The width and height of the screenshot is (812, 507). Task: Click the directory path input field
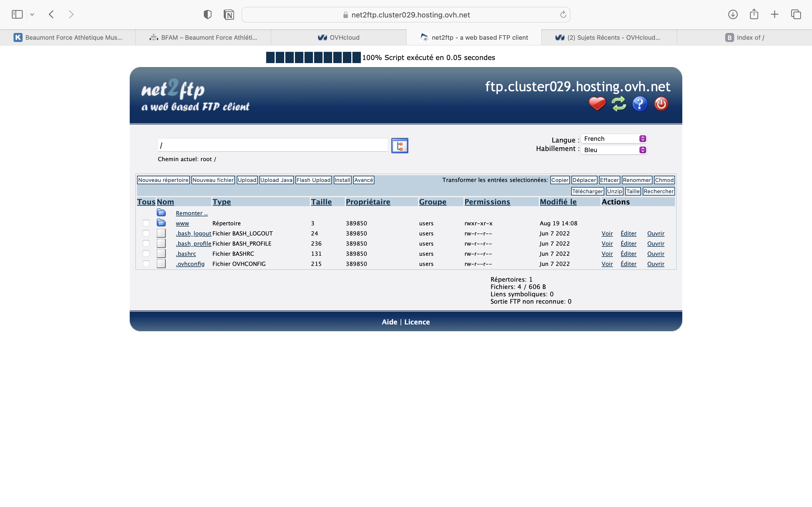tap(272, 146)
